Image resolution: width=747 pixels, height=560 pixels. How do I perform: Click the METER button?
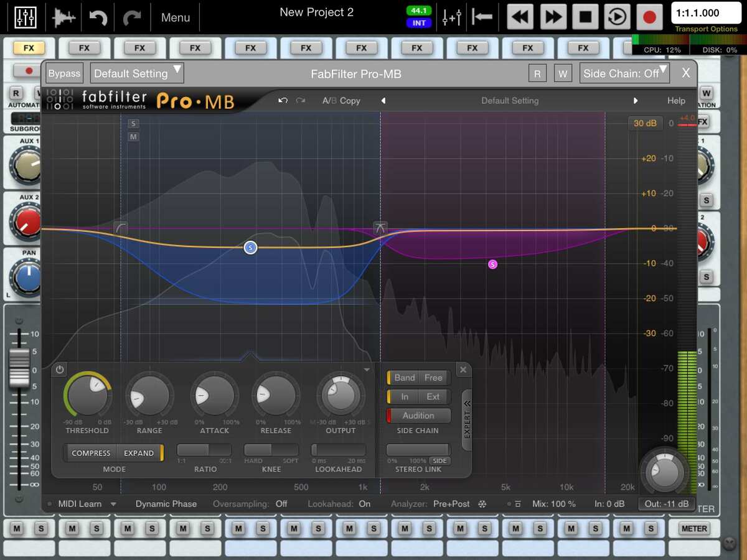(694, 528)
